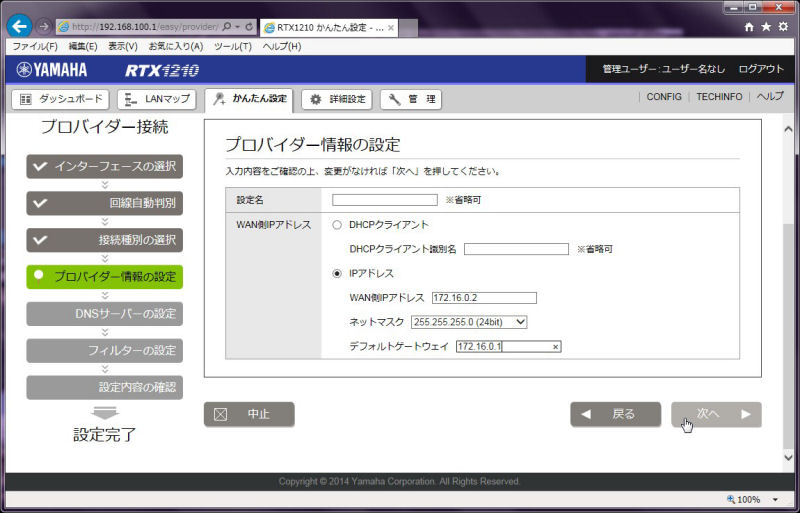The image size is (800, 513).
Task: Switch to the LANマップ tab
Action: (157, 99)
